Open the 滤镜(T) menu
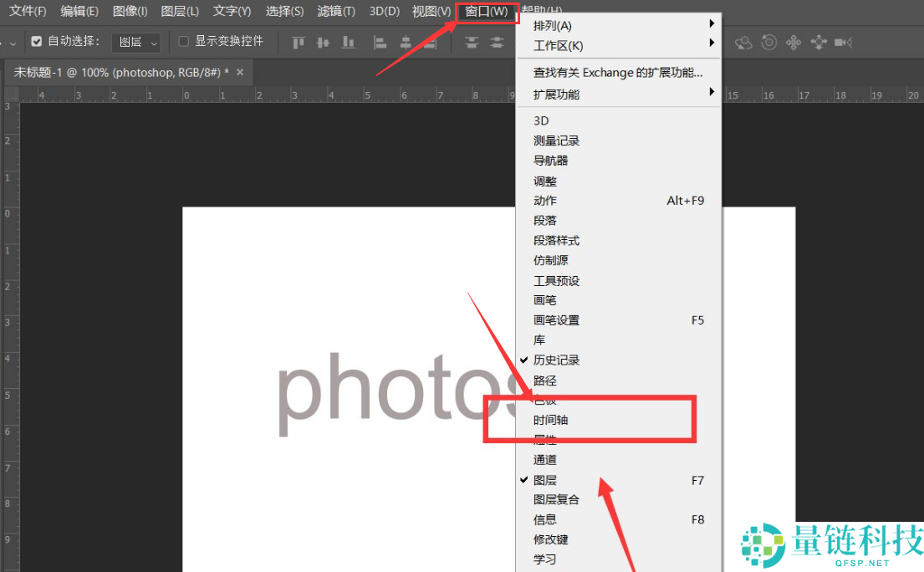Screen dimensions: 924x572 tap(336, 11)
